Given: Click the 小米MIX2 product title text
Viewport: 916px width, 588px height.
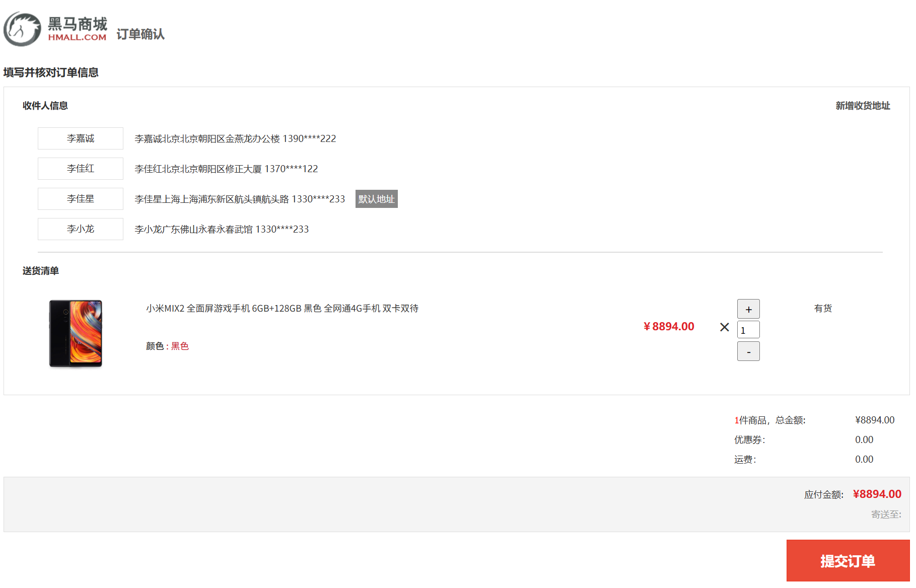Looking at the screenshot, I should [282, 308].
